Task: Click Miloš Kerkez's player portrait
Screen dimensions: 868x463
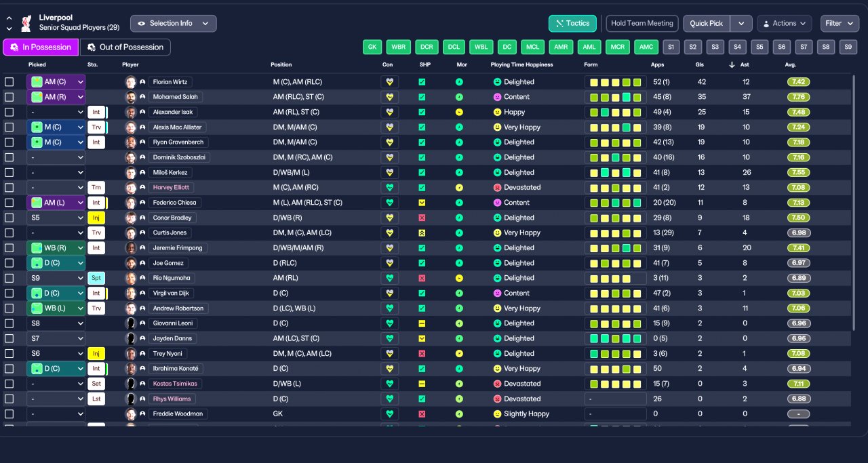Action: [x=131, y=172]
